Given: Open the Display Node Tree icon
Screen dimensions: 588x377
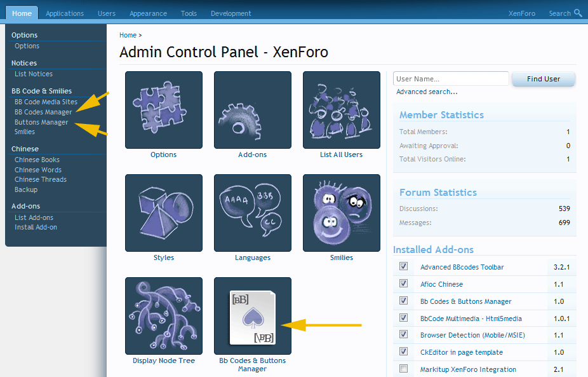Looking at the screenshot, I should pos(164,316).
